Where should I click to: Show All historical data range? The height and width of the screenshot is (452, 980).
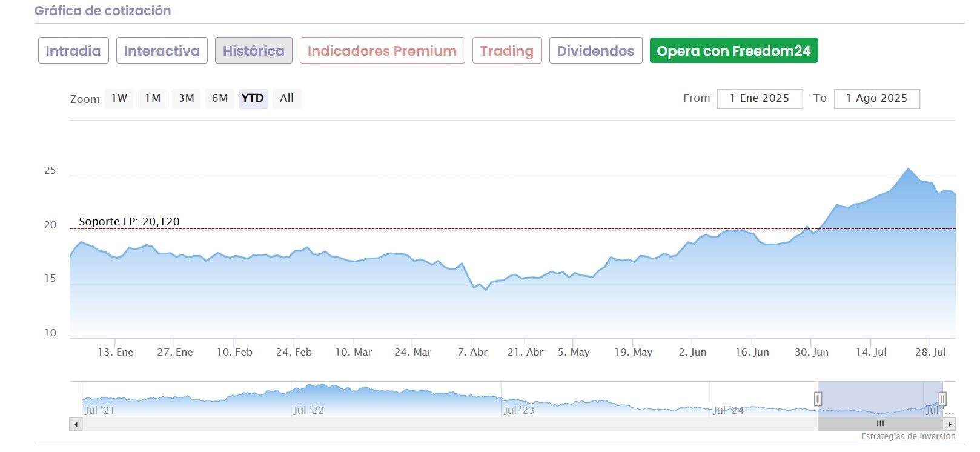[x=286, y=98]
